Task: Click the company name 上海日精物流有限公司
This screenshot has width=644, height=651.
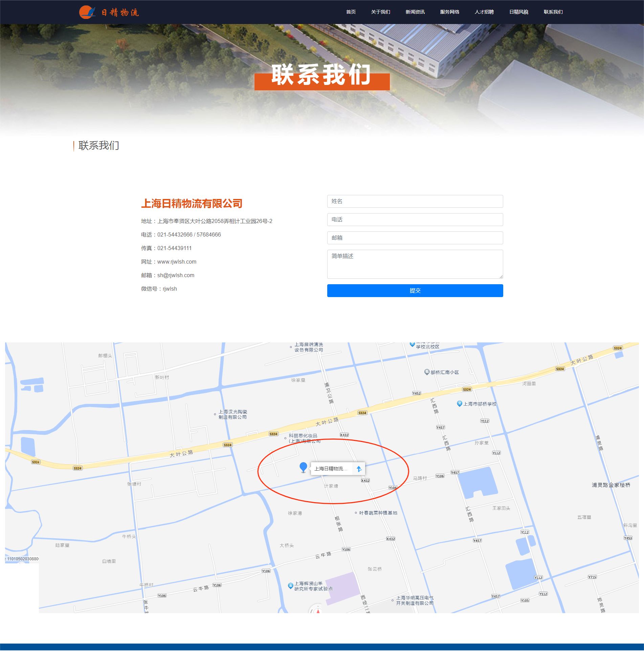Action: coord(192,203)
